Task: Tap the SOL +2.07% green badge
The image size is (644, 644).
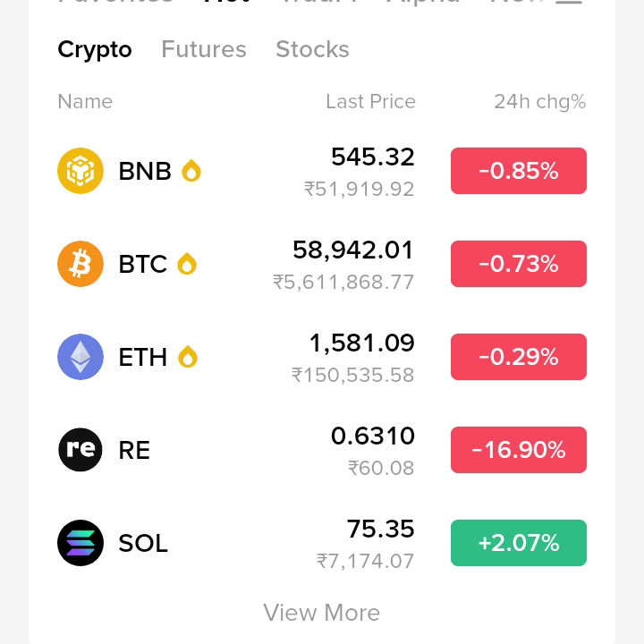Action: click(518, 543)
